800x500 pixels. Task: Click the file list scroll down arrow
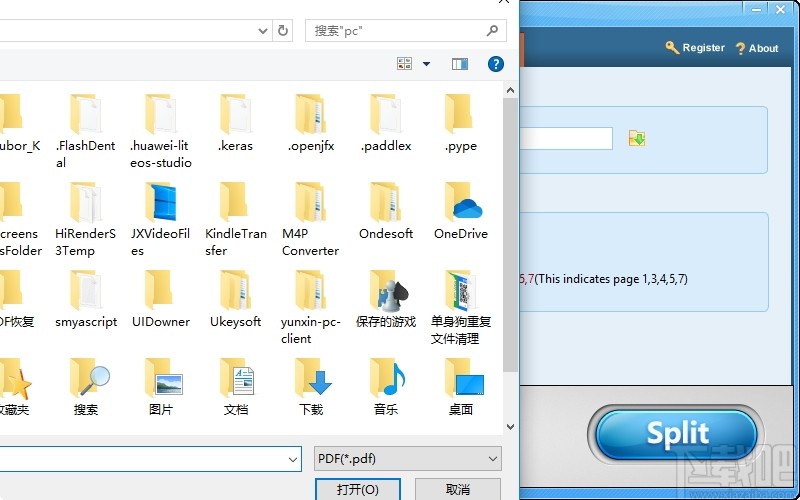tap(510, 427)
